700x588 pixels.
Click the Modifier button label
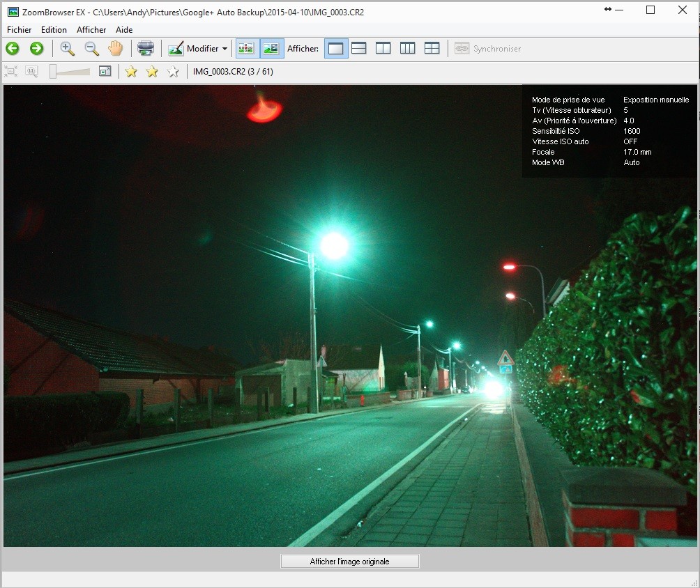[203, 49]
